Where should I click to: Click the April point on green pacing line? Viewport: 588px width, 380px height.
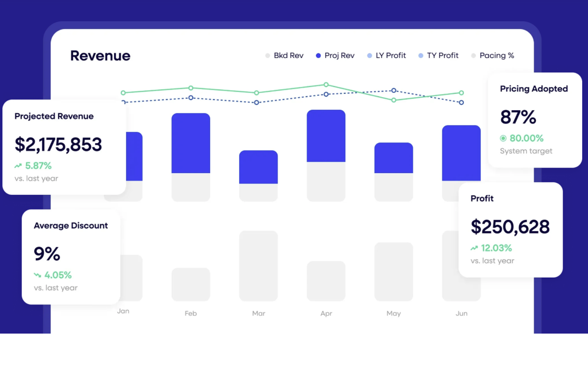326,84
